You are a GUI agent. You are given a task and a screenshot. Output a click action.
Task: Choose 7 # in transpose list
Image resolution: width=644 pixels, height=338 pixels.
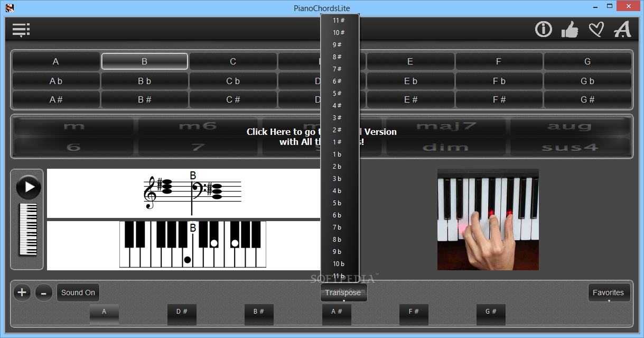[340, 69]
